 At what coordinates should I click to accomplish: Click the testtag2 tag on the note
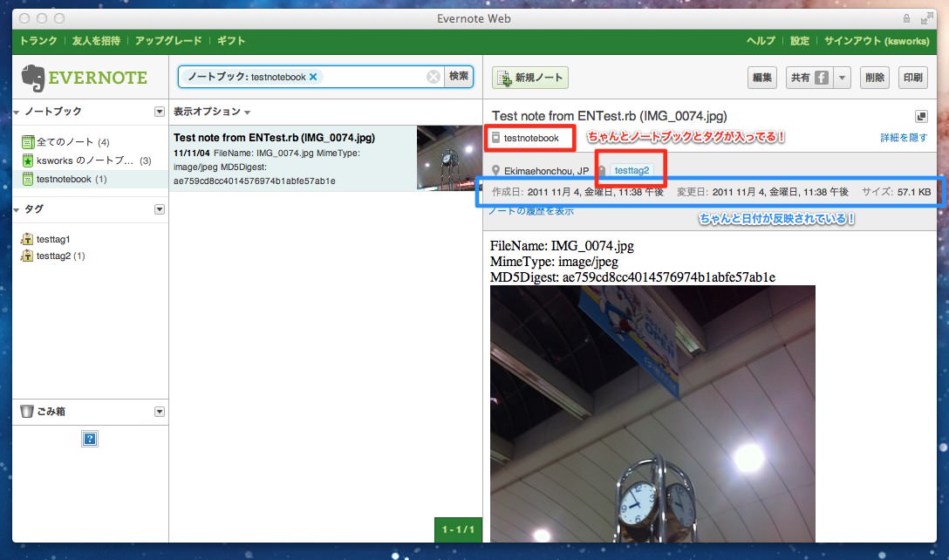(632, 170)
